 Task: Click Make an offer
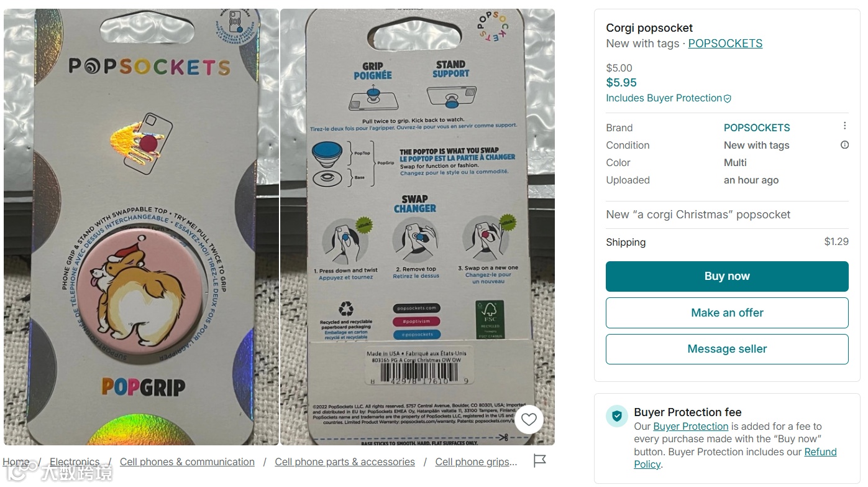(727, 313)
